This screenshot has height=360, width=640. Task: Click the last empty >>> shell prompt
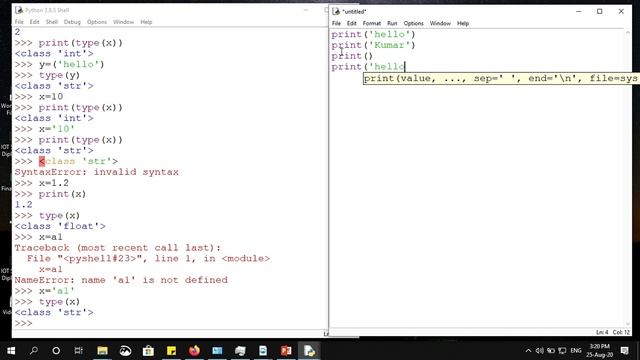click(x=23, y=323)
